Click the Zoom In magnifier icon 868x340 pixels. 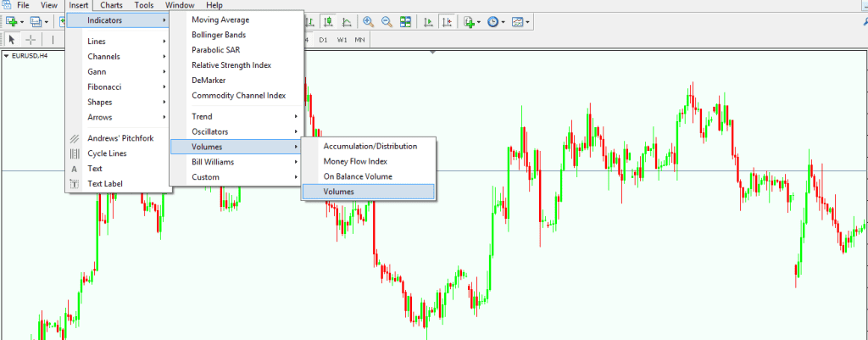point(368,21)
